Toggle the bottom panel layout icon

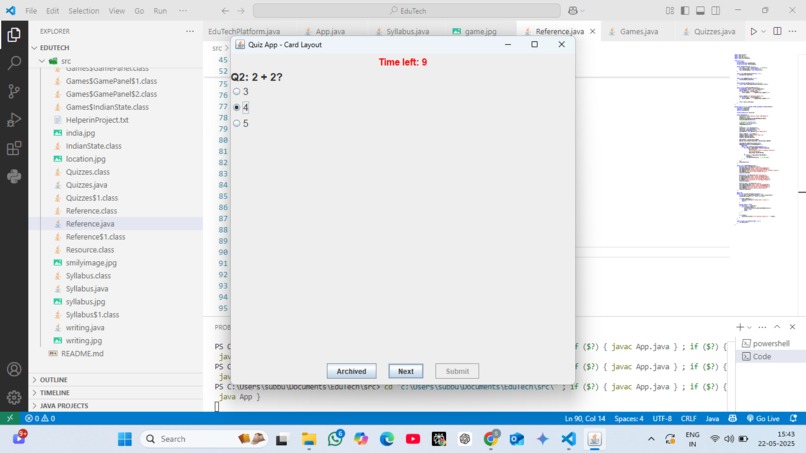click(x=700, y=11)
